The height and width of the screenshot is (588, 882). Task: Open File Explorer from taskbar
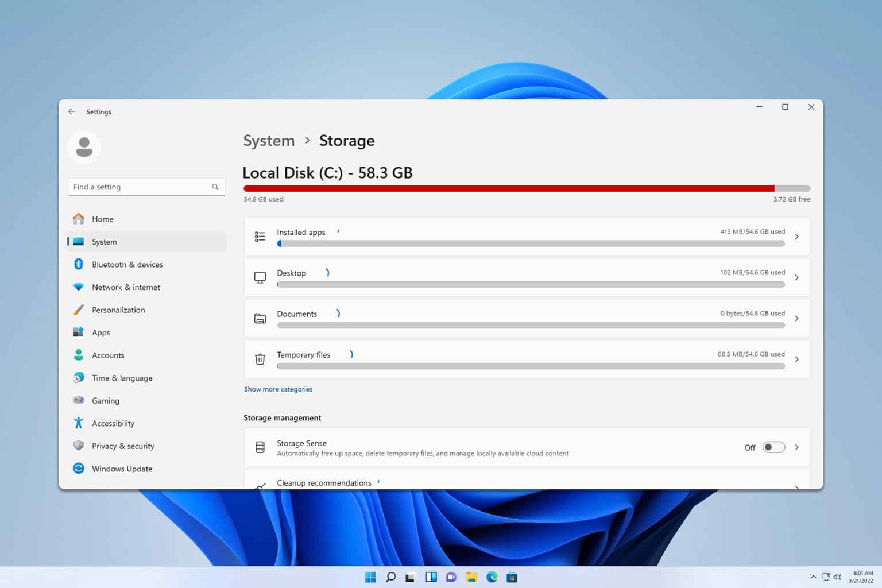click(x=471, y=577)
